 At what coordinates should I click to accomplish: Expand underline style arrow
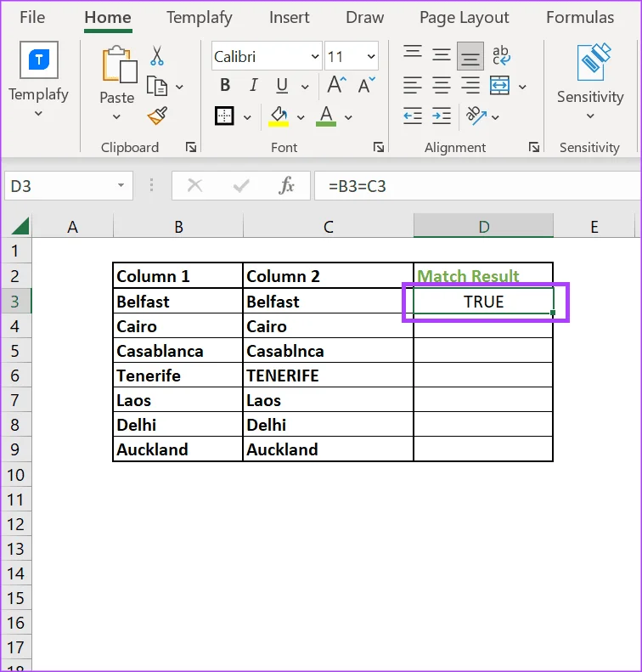305,87
